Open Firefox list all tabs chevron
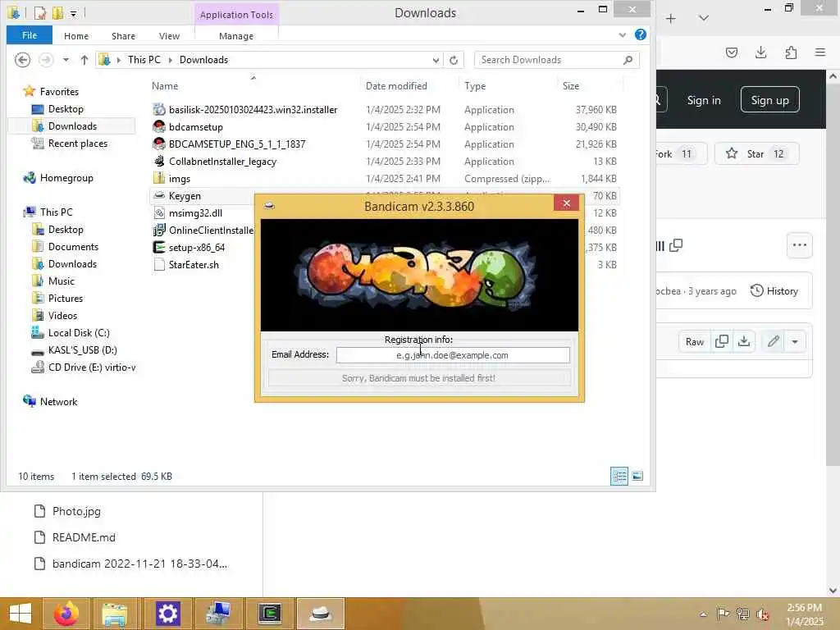The height and width of the screenshot is (630, 840). tap(704, 18)
